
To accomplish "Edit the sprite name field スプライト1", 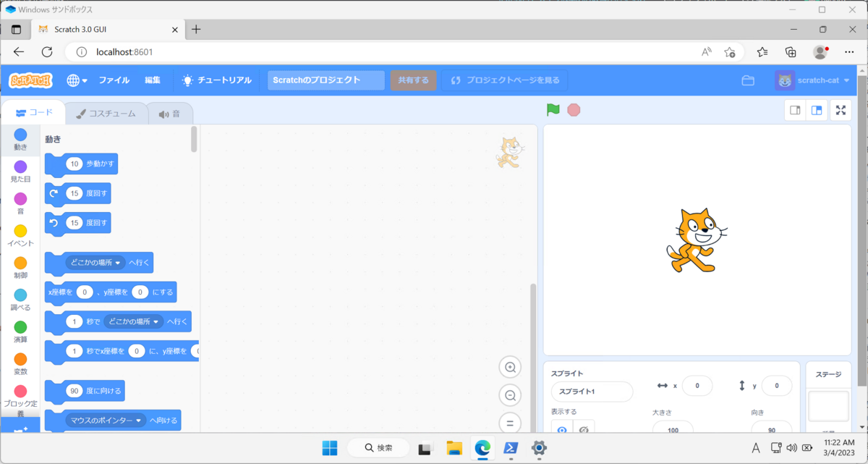I will [x=592, y=392].
